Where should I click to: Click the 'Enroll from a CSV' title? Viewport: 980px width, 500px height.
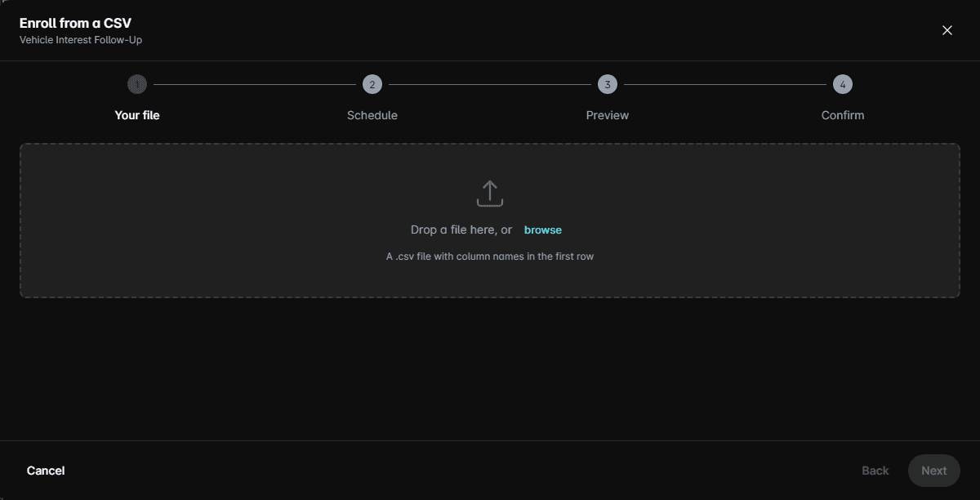click(75, 23)
